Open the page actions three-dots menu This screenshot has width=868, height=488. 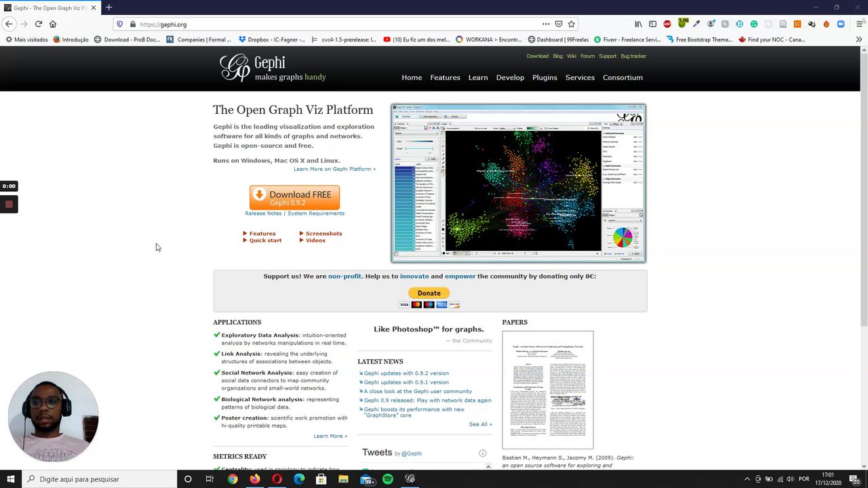coord(546,24)
